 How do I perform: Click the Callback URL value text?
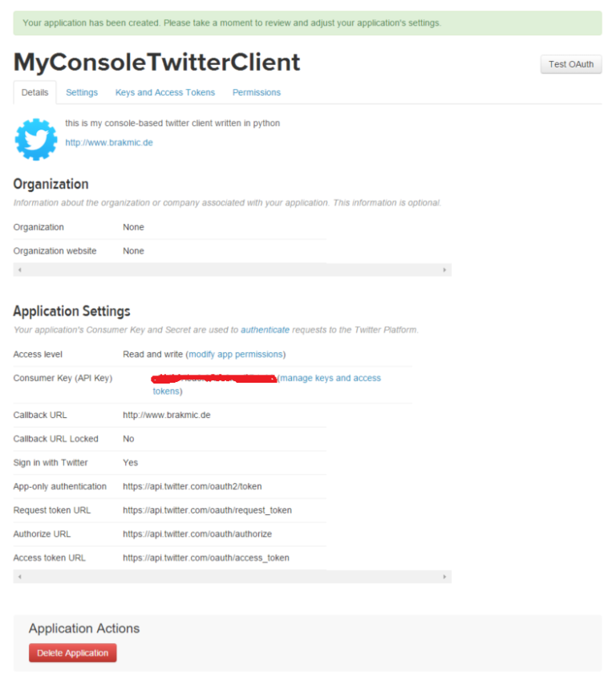pos(167,415)
